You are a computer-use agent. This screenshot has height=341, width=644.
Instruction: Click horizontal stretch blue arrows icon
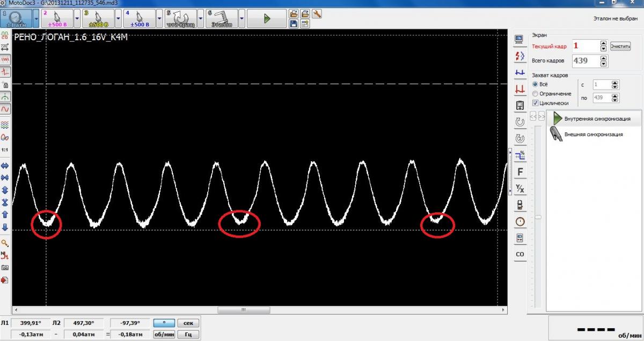[x=5, y=166]
